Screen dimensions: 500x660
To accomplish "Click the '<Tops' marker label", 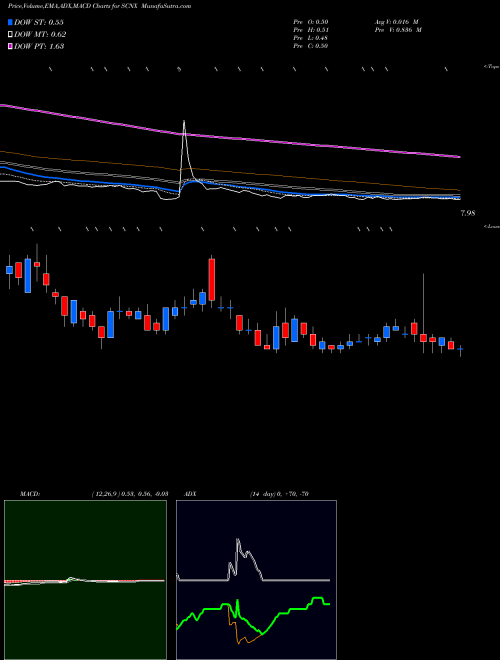I will (x=492, y=67).
